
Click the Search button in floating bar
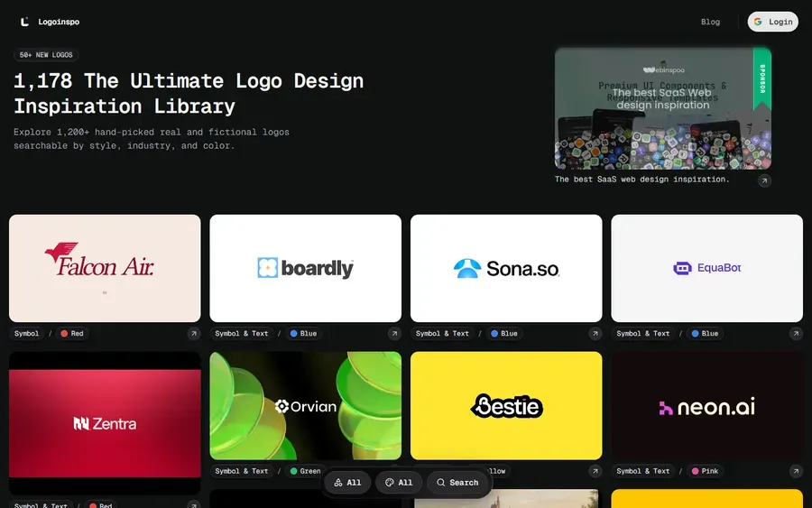457,483
